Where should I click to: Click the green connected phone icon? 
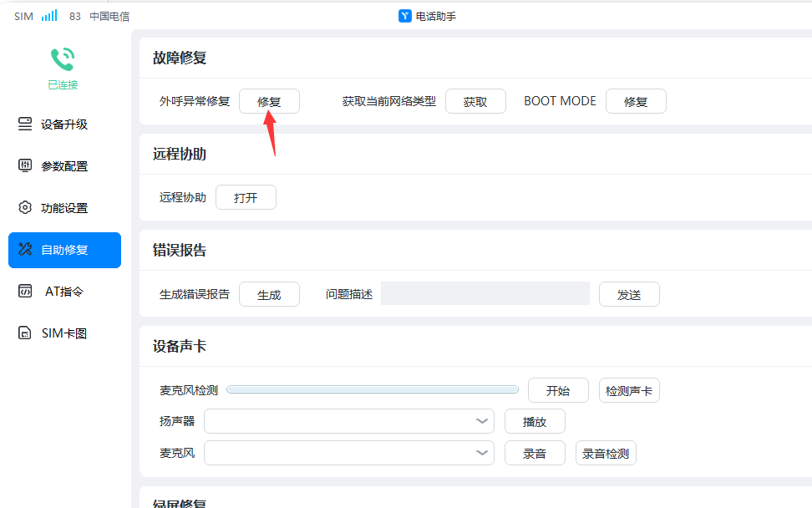[x=63, y=59]
